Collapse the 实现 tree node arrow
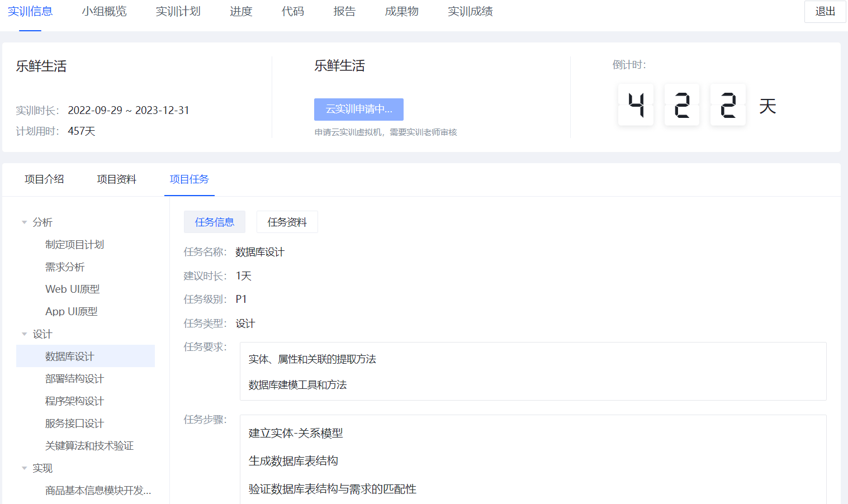 [24, 468]
